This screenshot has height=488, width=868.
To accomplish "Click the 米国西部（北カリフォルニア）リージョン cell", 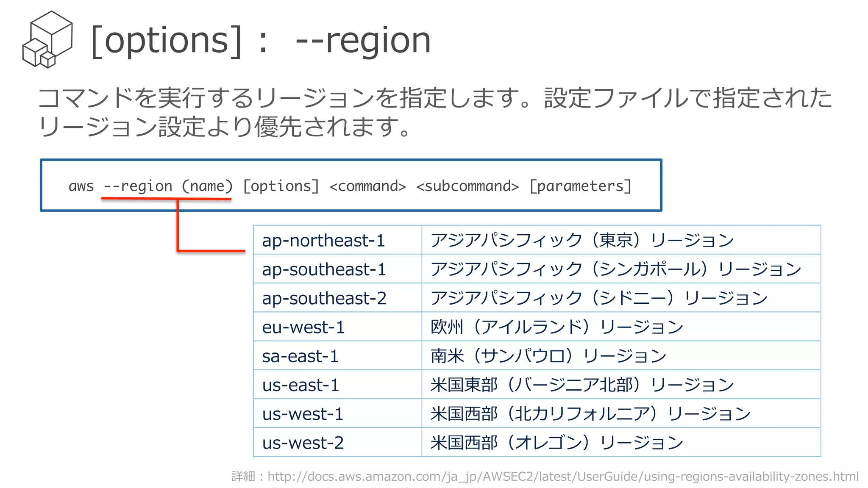I will (621, 413).
